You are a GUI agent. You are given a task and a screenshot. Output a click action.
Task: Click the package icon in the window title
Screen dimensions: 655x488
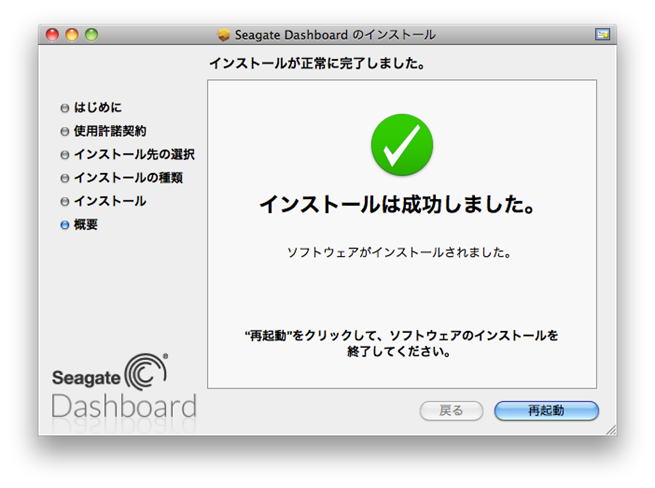(x=224, y=35)
